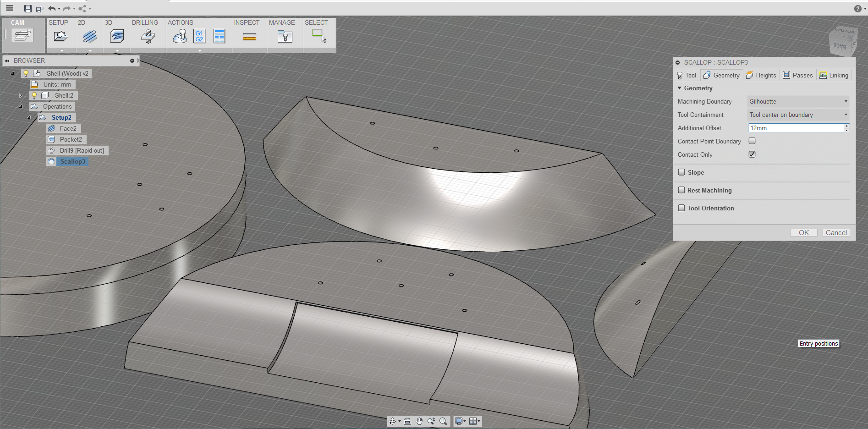
Task: Click the Simulate joystick icon
Action: [x=180, y=36]
